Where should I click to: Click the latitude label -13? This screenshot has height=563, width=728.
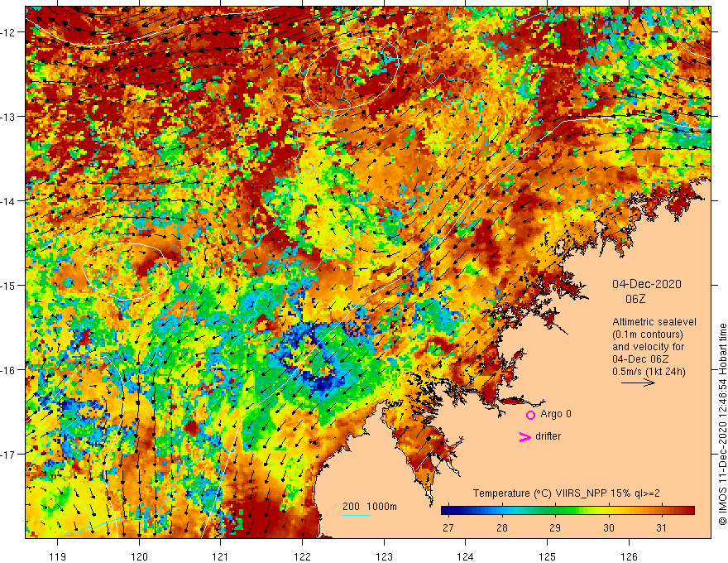8,117
